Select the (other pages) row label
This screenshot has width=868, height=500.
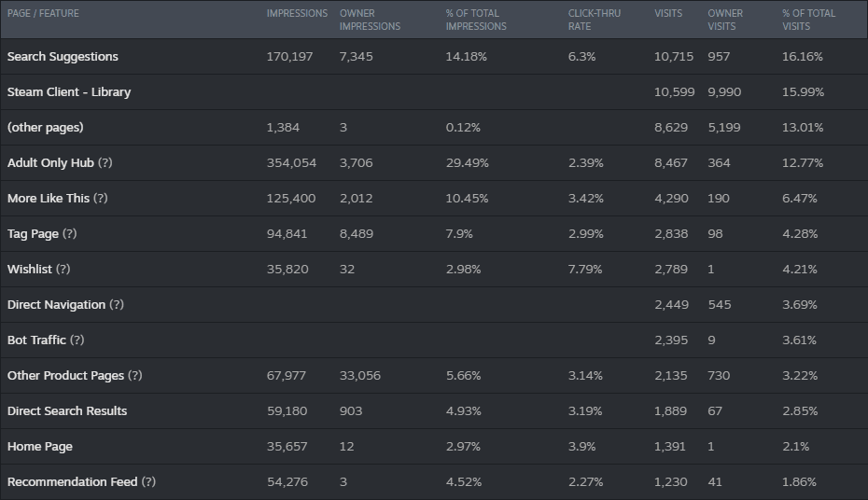click(x=46, y=127)
